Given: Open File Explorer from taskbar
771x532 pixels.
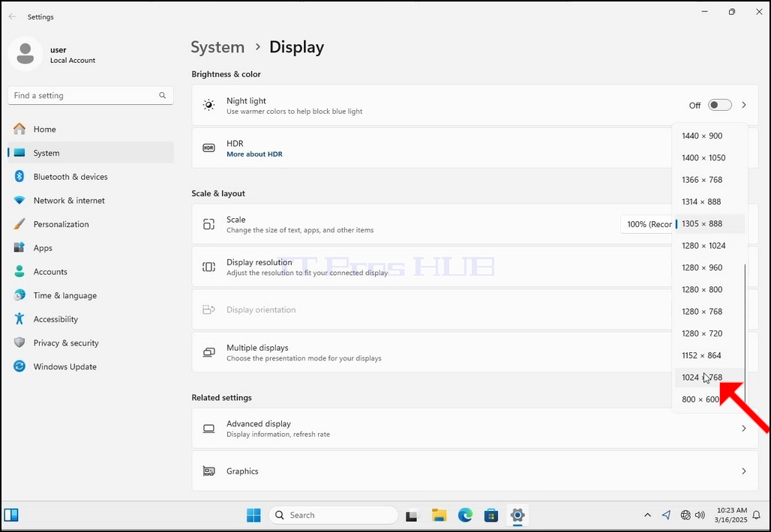Looking at the screenshot, I should point(439,516).
